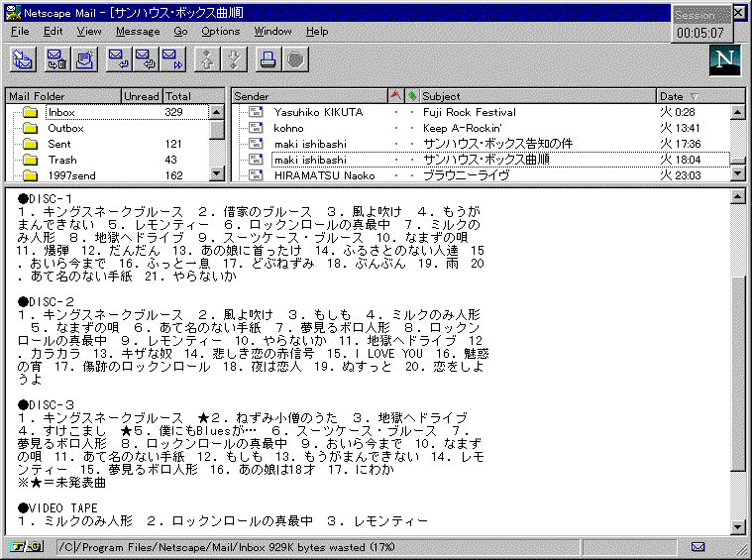This screenshot has width=752, height=560.
Task: Print the message using the printer icon
Action: point(267,59)
